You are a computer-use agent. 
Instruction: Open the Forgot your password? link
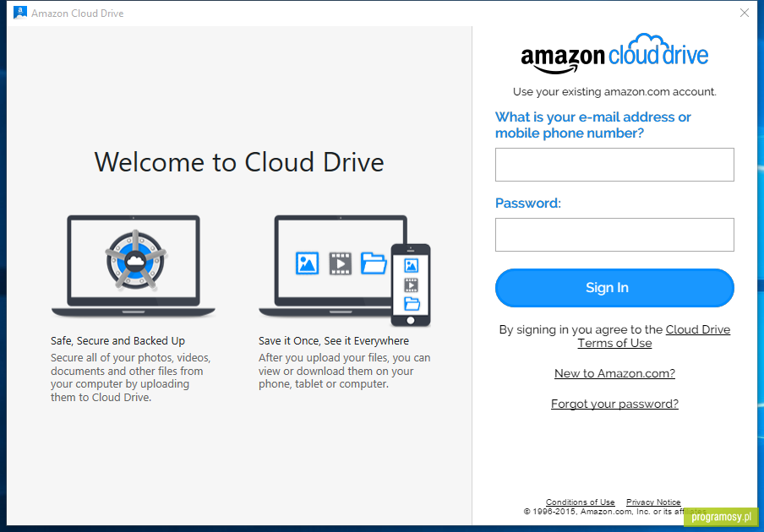point(615,404)
